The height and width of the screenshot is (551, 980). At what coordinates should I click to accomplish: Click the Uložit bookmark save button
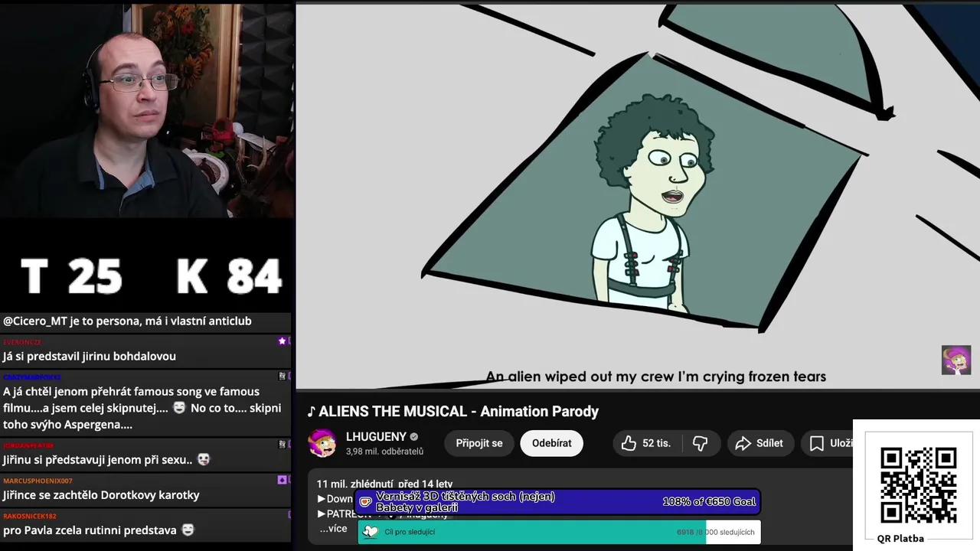click(829, 443)
